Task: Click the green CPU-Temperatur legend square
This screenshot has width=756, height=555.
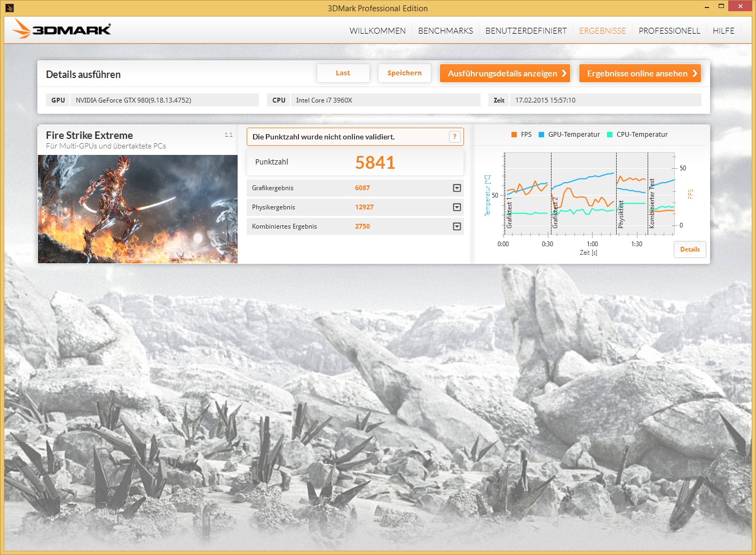Action: [x=610, y=135]
